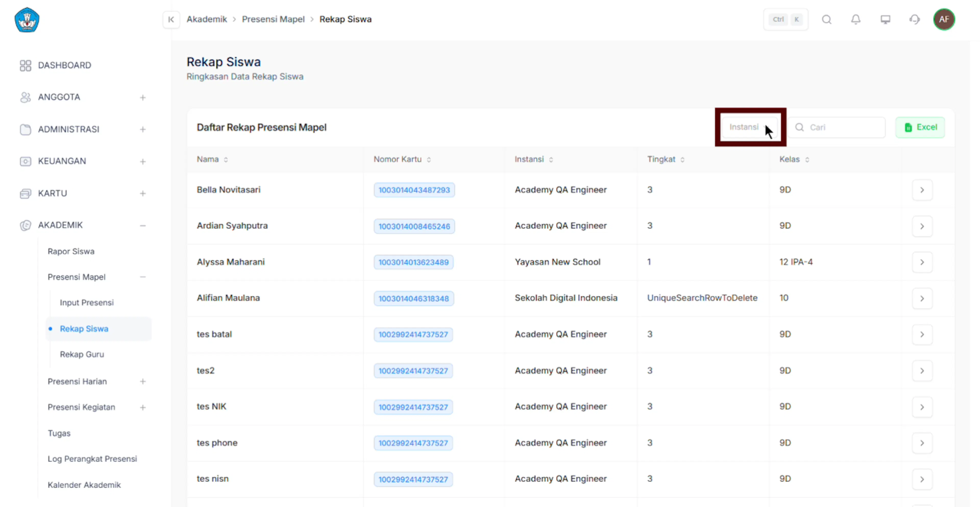Sort table by Instansi column arrows
Screen dimensions: 980x507
(551, 160)
